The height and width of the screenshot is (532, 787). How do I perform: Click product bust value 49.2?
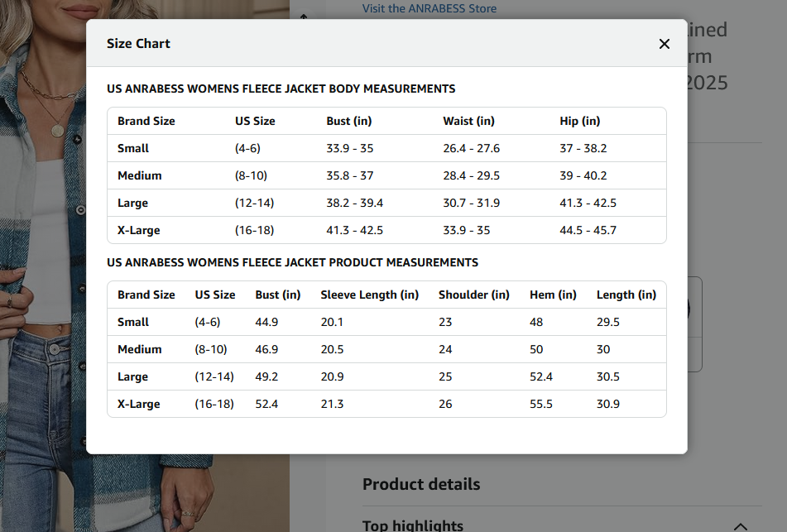[x=266, y=376]
